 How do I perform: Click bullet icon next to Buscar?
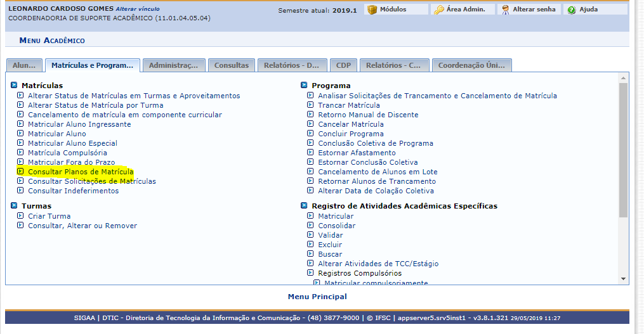[x=310, y=254]
